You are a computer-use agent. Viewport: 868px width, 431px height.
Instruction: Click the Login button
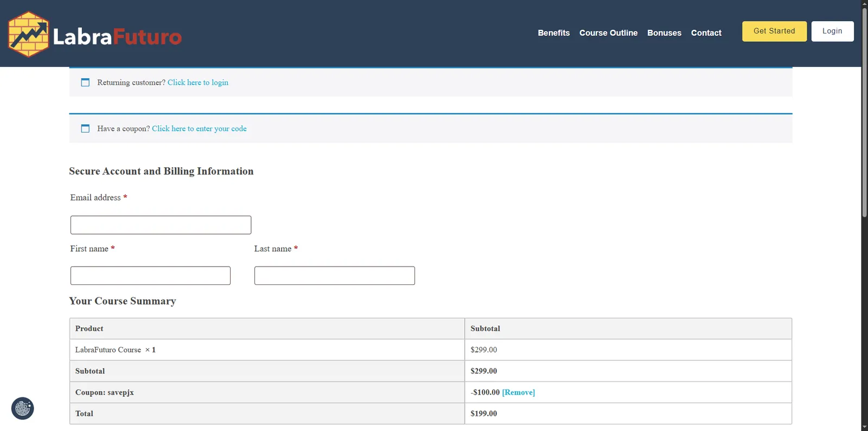click(x=832, y=31)
